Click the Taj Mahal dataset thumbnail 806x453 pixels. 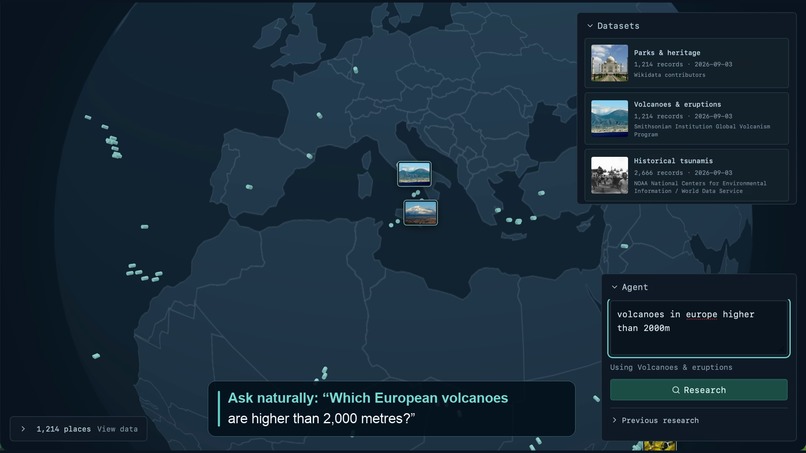pos(609,63)
